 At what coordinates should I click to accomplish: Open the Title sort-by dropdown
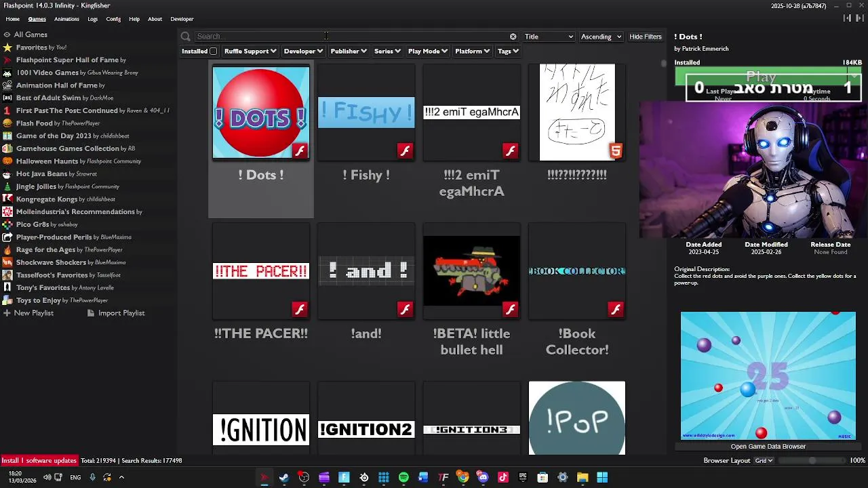click(x=549, y=37)
